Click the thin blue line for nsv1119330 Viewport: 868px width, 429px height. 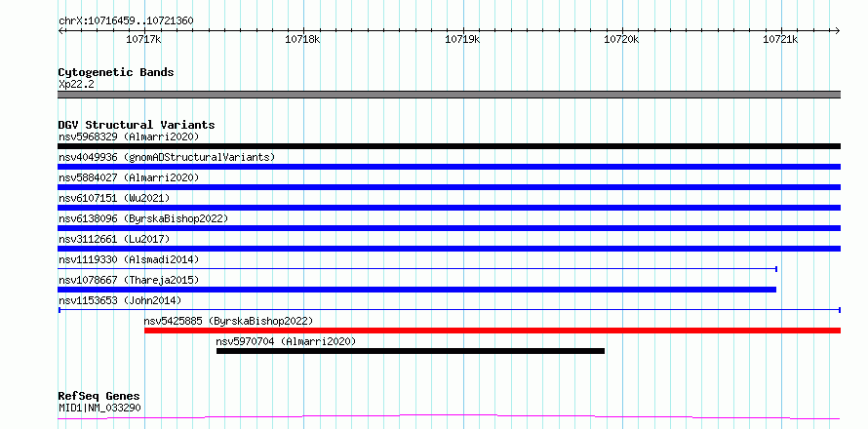[417, 269]
